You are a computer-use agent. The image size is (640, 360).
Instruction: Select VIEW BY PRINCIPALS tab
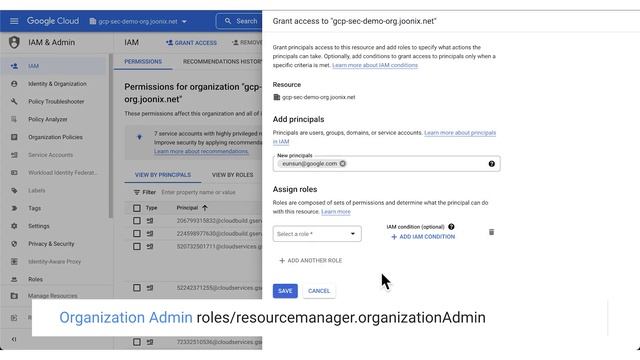[x=163, y=175]
